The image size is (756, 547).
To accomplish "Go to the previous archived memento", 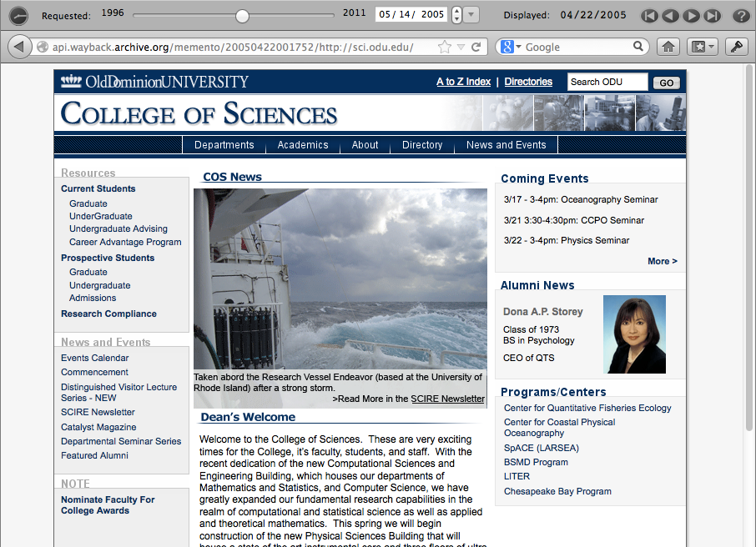I will 670,16.
